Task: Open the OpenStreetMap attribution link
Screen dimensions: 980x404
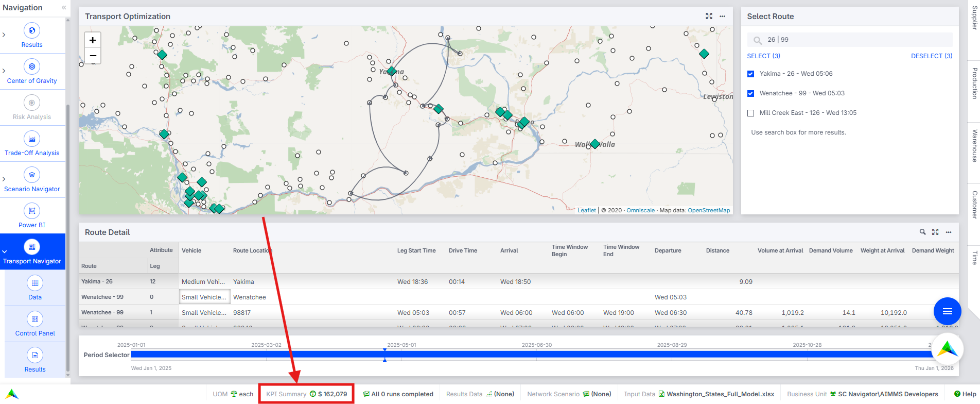Action: pyautogui.click(x=709, y=210)
